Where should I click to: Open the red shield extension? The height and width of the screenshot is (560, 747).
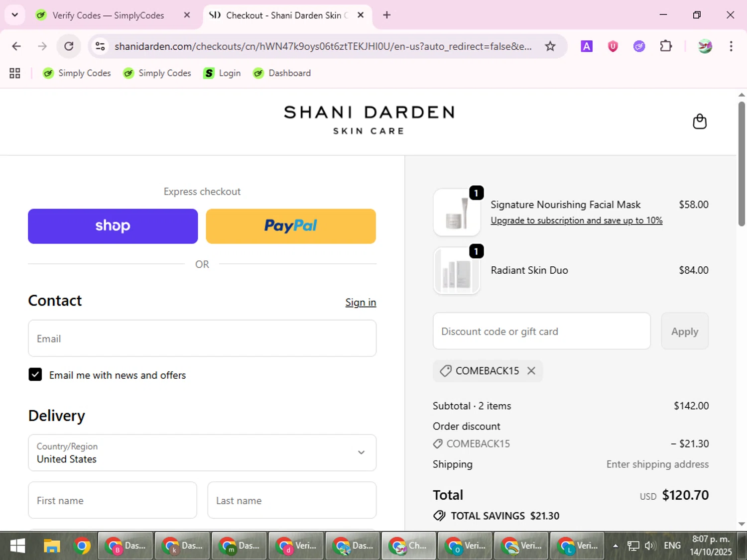pos(613,46)
